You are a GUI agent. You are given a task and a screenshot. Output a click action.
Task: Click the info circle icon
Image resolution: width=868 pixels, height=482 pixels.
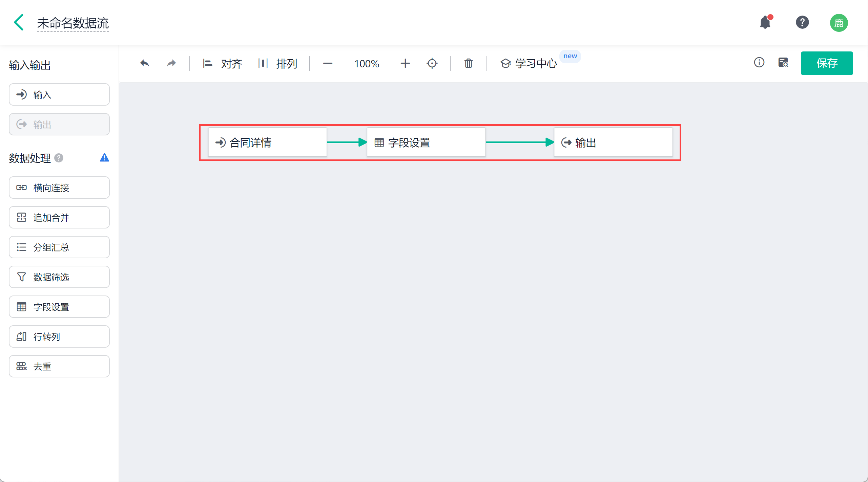coord(759,63)
